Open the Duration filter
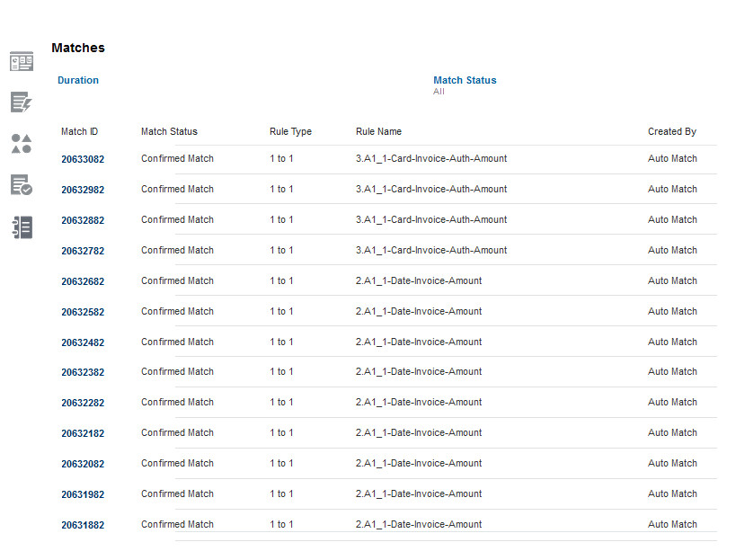Screen dimensions: 736x560 pos(78,80)
